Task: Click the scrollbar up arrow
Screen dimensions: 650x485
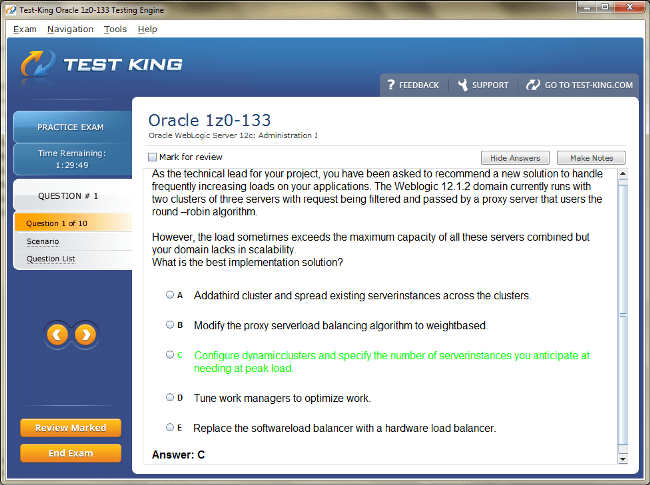Action: click(623, 173)
